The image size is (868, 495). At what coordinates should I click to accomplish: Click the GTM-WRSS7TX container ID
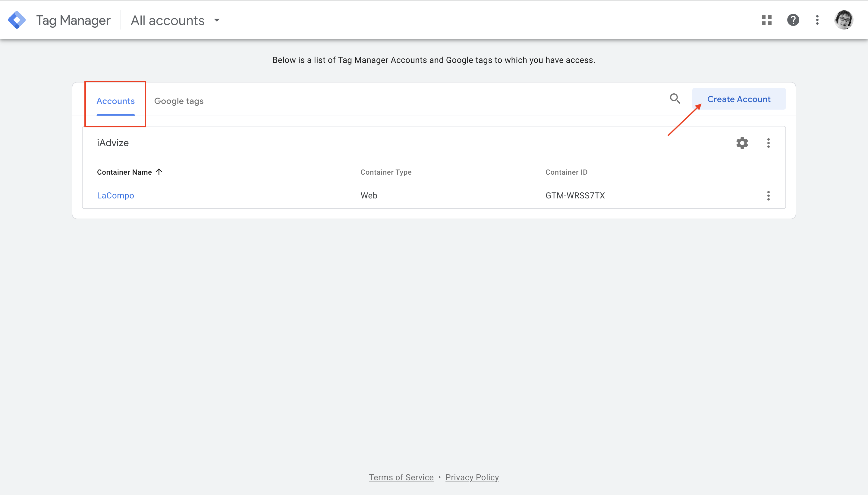[x=575, y=195]
